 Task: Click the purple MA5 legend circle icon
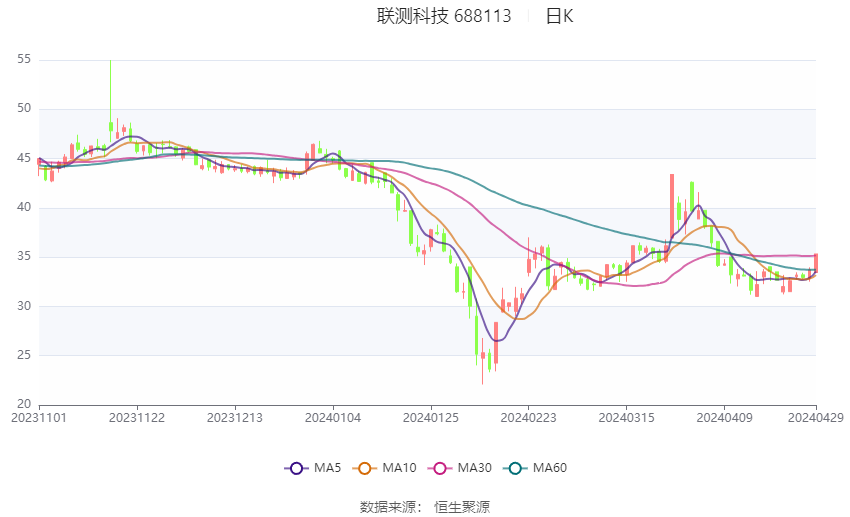(294, 468)
